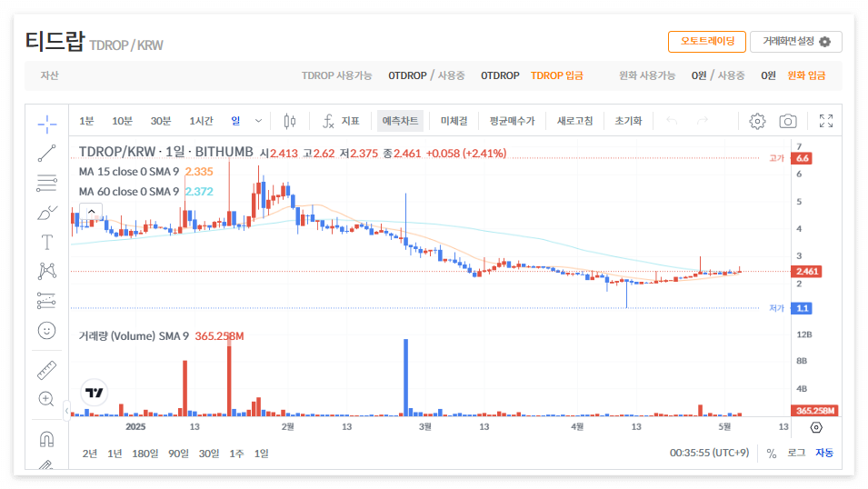Image resolution: width=868 pixels, height=489 pixels.
Task: Set chart range to 90일
Action: coord(178,454)
